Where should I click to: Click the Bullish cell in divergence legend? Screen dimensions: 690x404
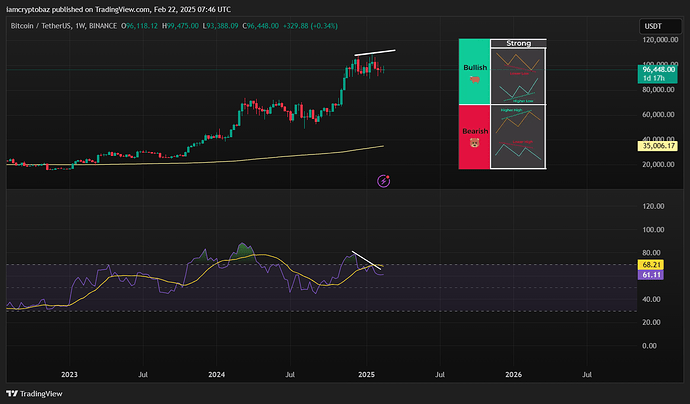tap(474, 71)
